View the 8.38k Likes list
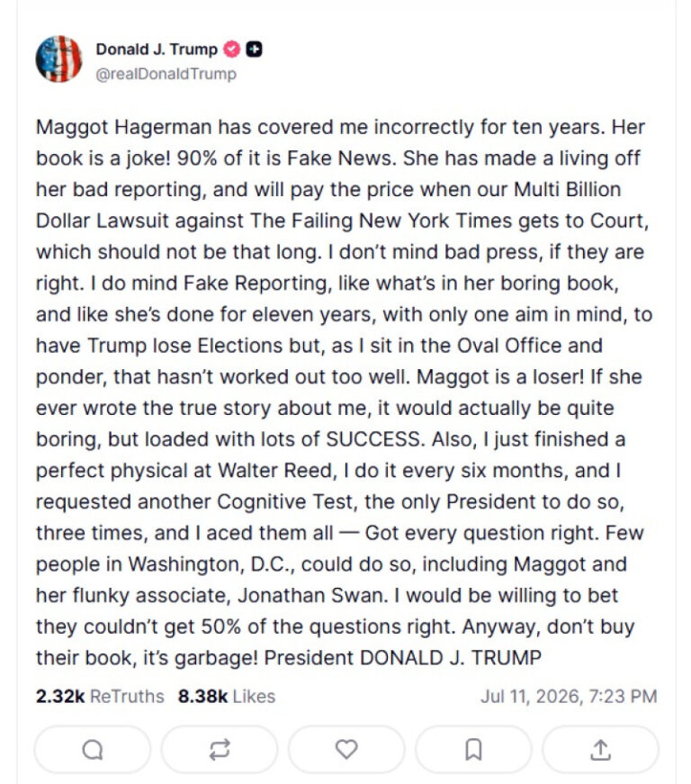691x784 pixels. 227,696
